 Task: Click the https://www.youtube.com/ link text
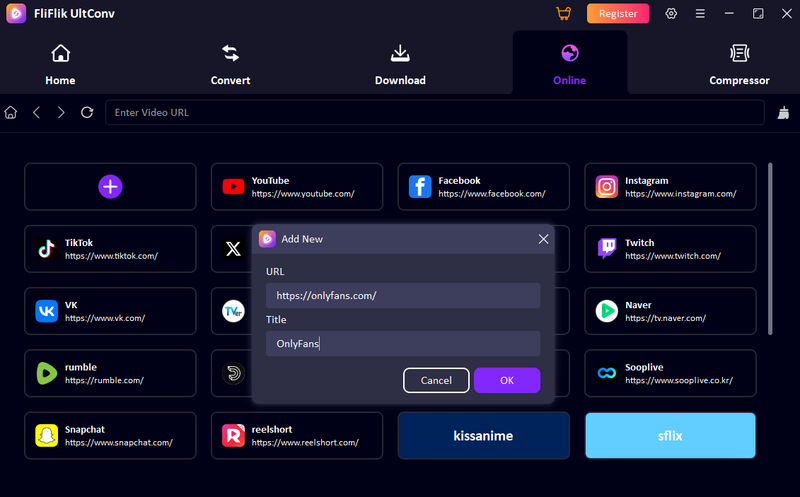coord(303,194)
